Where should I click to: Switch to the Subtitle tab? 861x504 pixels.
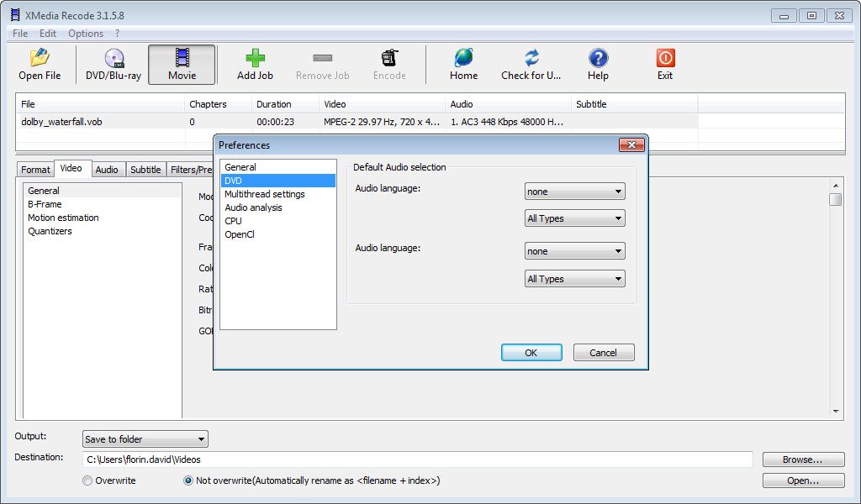[x=145, y=170]
